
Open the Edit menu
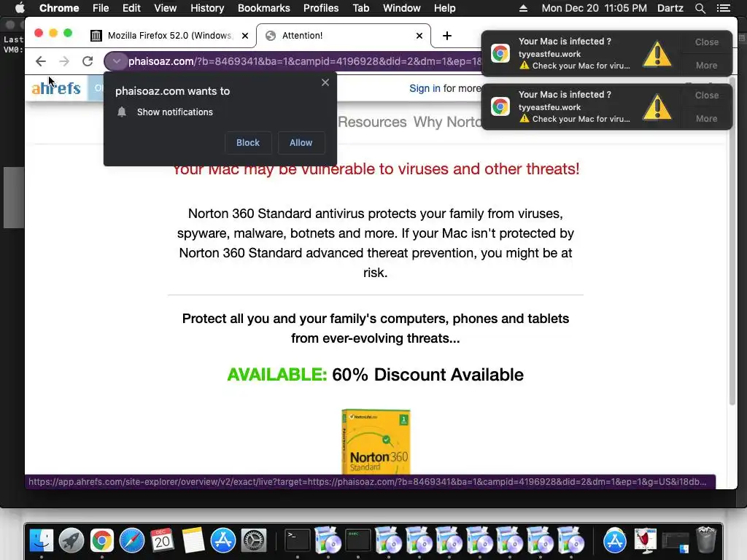click(131, 8)
